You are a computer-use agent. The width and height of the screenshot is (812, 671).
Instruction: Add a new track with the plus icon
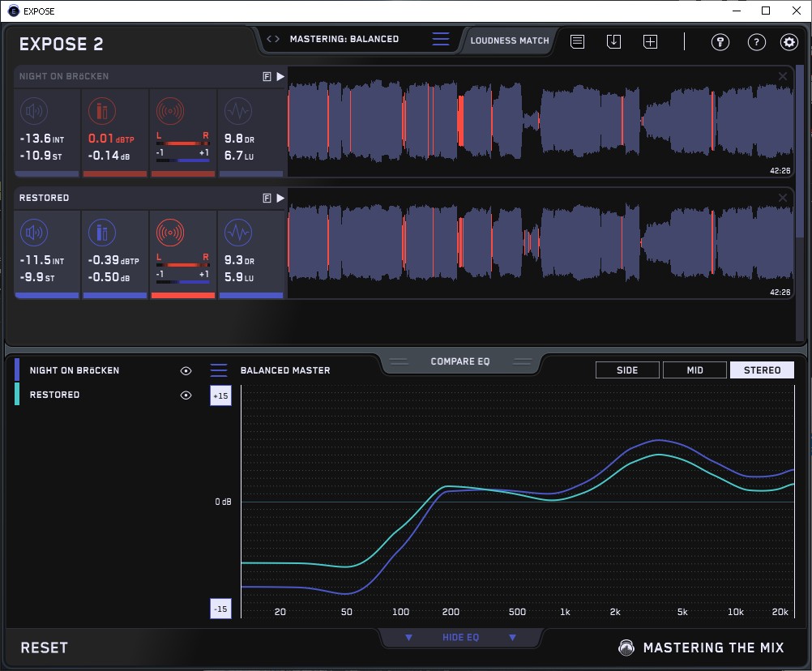(x=651, y=41)
